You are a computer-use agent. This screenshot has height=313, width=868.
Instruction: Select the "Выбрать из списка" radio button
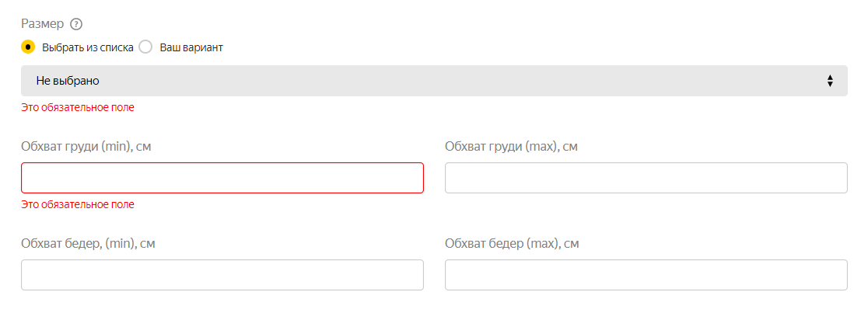point(28,47)
